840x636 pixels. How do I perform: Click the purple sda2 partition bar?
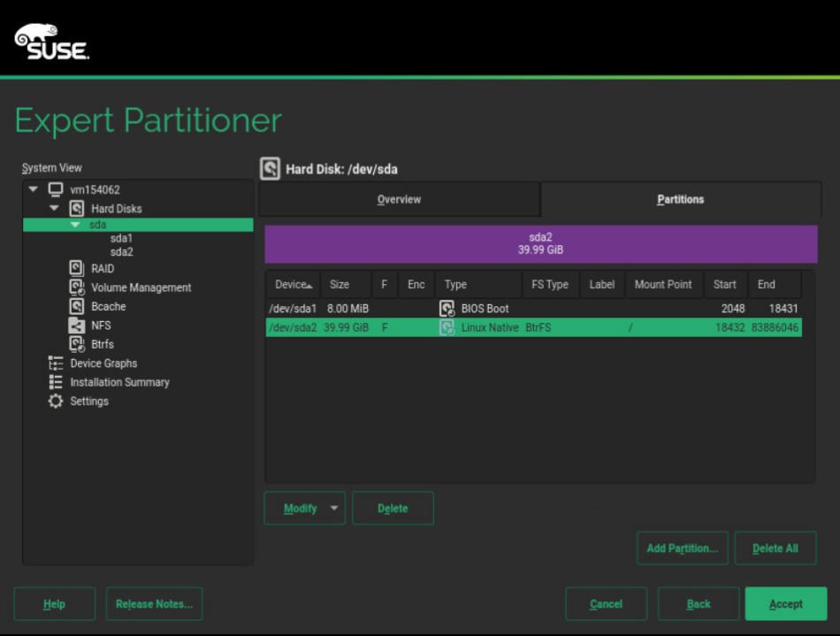tap(540, 244)
